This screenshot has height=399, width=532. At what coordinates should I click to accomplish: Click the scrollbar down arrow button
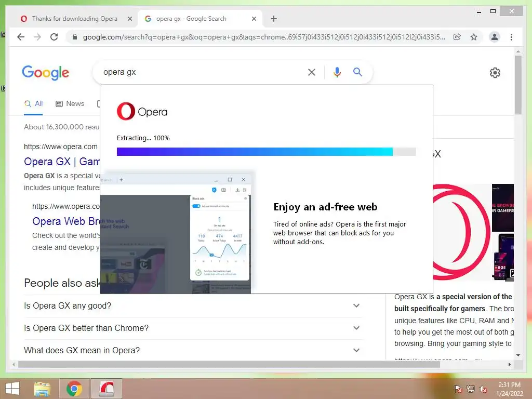(x=518, y=355)
